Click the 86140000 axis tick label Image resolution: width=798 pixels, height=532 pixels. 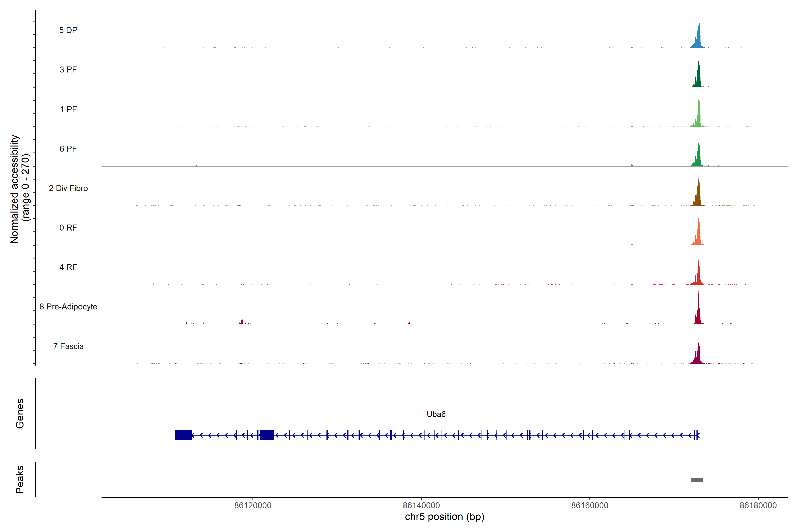pos(421,506)
